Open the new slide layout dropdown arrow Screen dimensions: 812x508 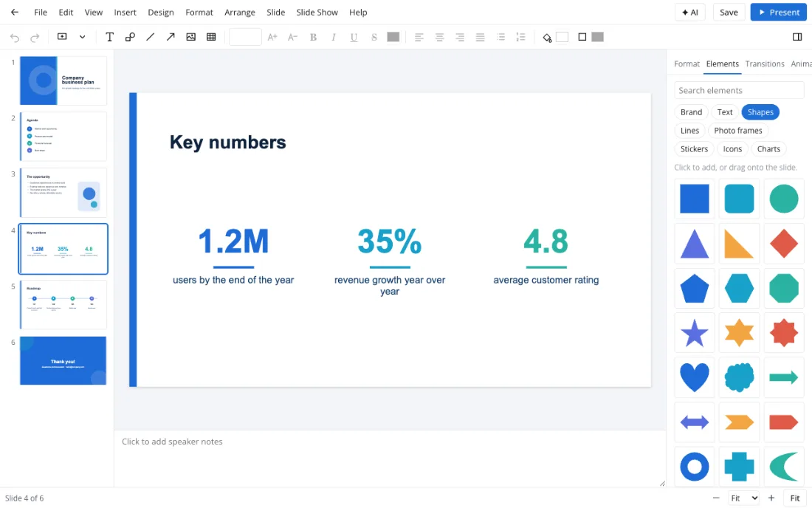pos(83,37)
